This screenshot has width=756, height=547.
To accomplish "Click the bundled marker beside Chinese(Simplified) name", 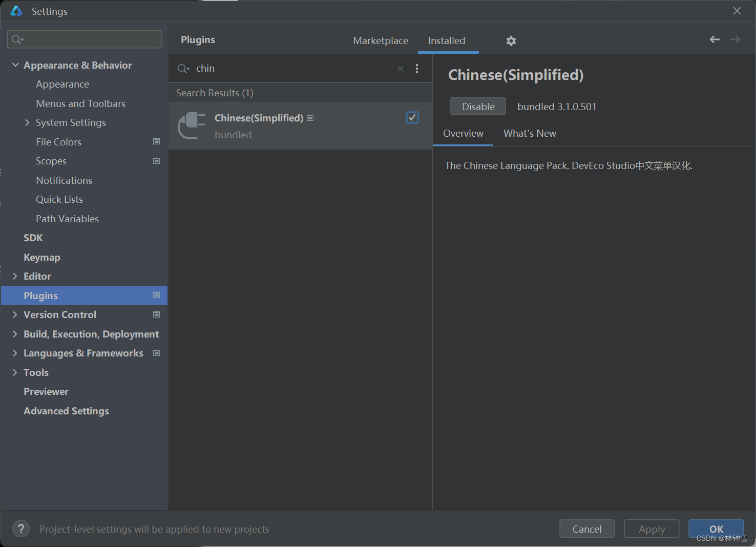I will 310,118.
